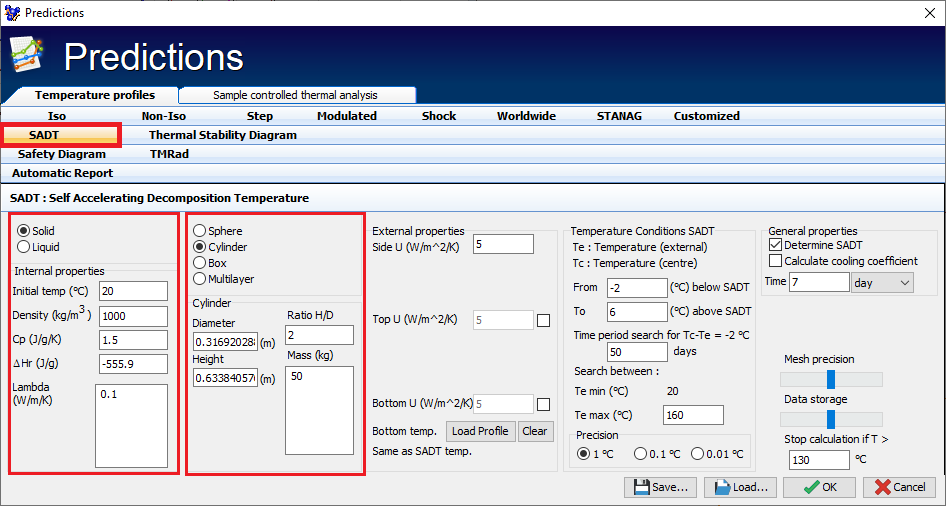The height and width of the screenshot is (506, 946).
Task: Click the Load Profile button
Action: pyautogui.click(x=480, y=431)
